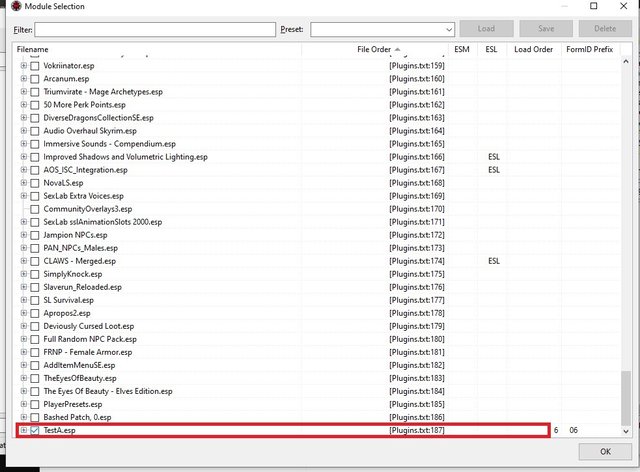The image size is (640, 472).
Task: Expand the Devious Cursed Loot.esp node
Action: point(24,326)
